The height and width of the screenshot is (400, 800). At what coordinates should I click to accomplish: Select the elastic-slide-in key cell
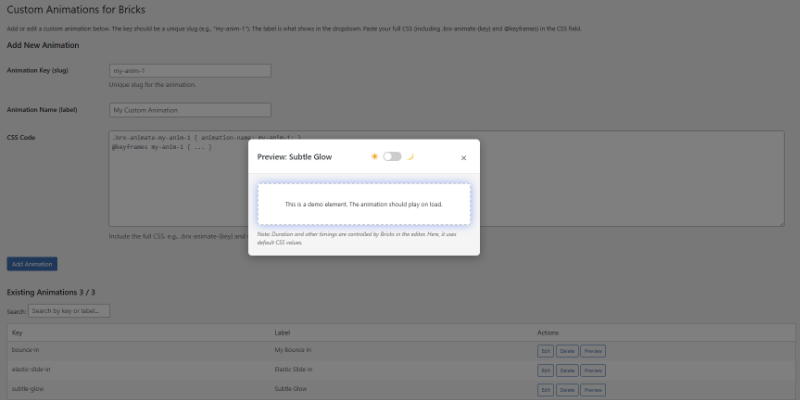pyautogui.click(x=31, y=369)
